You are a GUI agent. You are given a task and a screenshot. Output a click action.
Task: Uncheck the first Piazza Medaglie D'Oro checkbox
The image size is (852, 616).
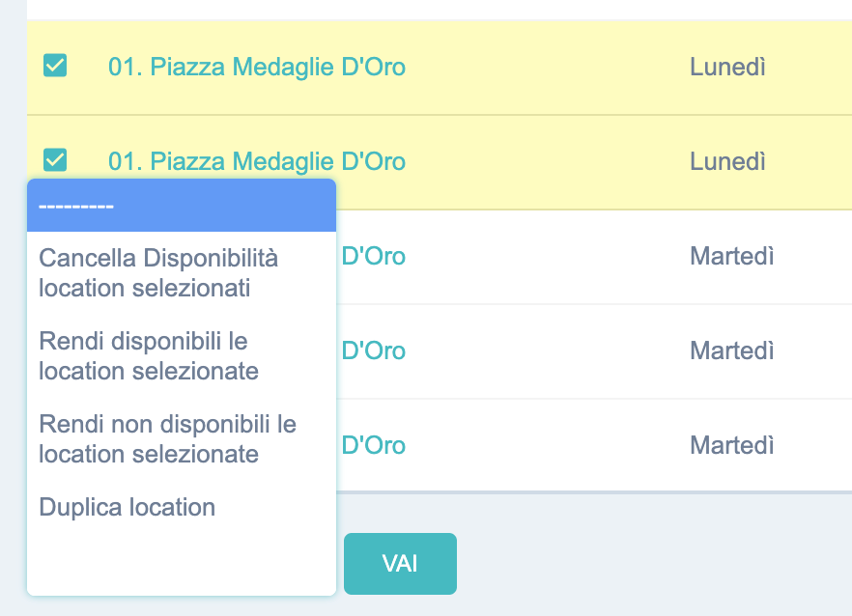(55, 66)
